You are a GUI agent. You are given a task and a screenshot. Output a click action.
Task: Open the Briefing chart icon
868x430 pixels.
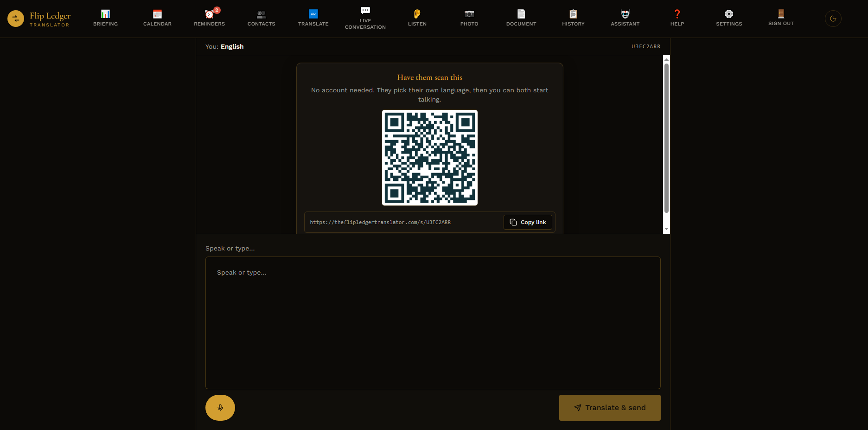coord(105,14)
